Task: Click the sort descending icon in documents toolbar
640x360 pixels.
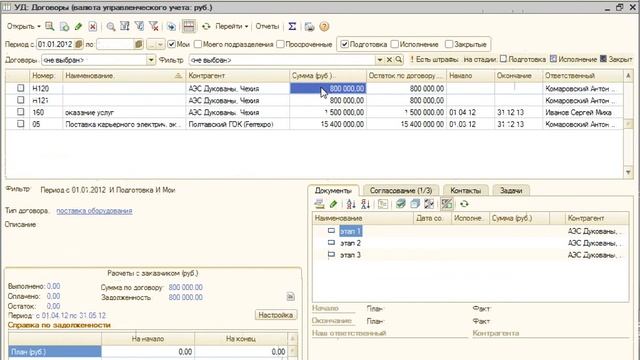Action: point(366,204)
